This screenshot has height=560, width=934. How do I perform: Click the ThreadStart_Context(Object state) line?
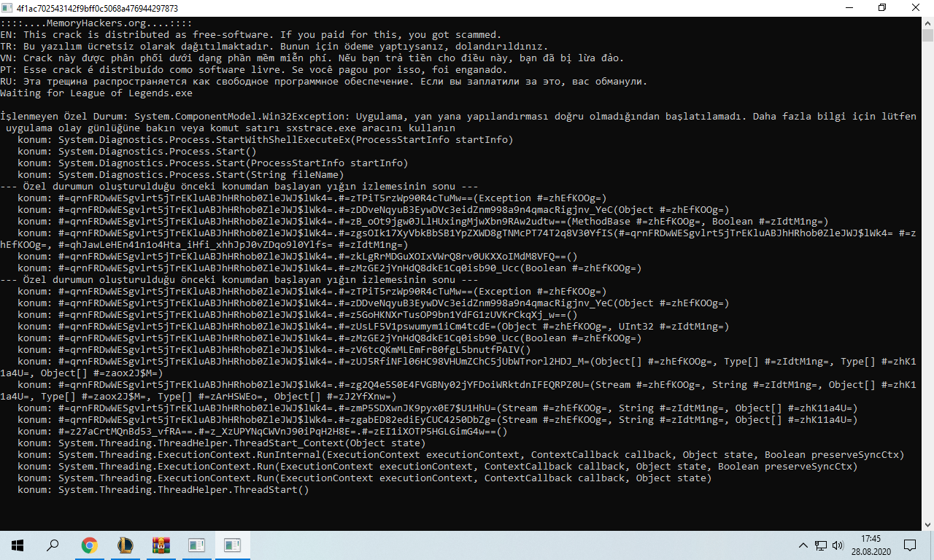(x=222, y=443)
